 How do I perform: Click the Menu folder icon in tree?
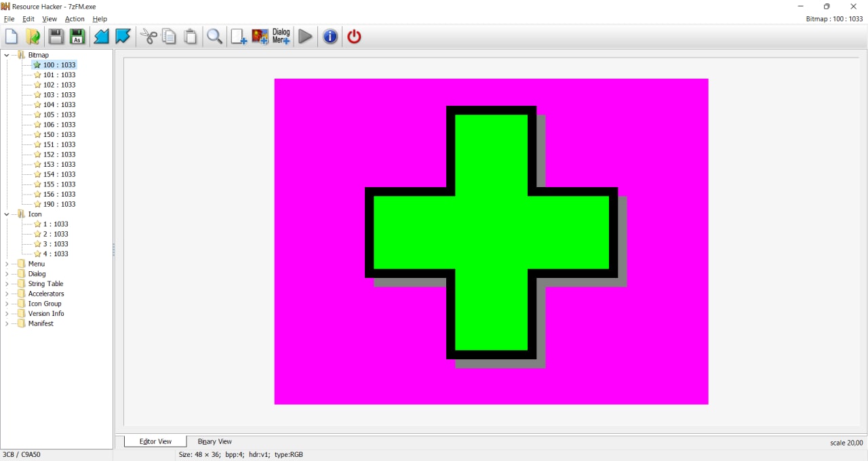[22, 264]
